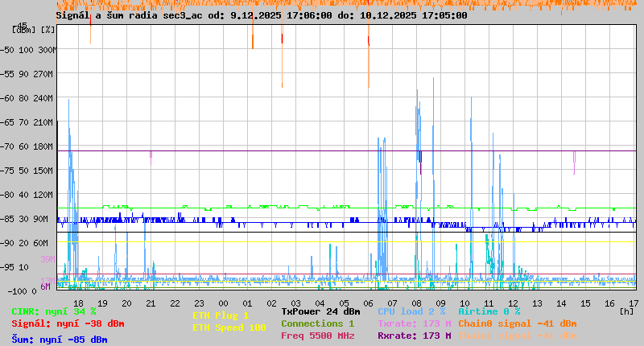Click the red 'Signál: nyní -38 dBm' legend label
This screenshot has height=346, width=644.
(68, 323)
